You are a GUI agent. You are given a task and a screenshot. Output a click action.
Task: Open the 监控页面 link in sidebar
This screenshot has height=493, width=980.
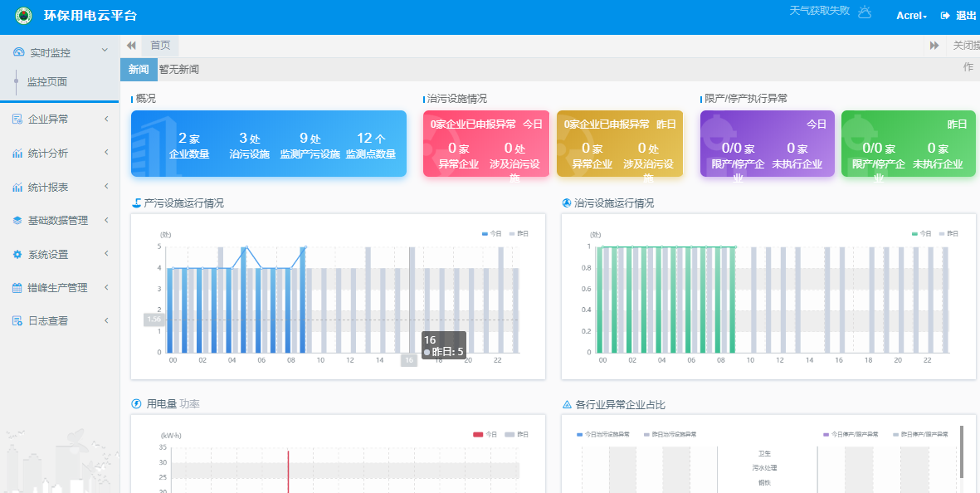click(47, 82)
